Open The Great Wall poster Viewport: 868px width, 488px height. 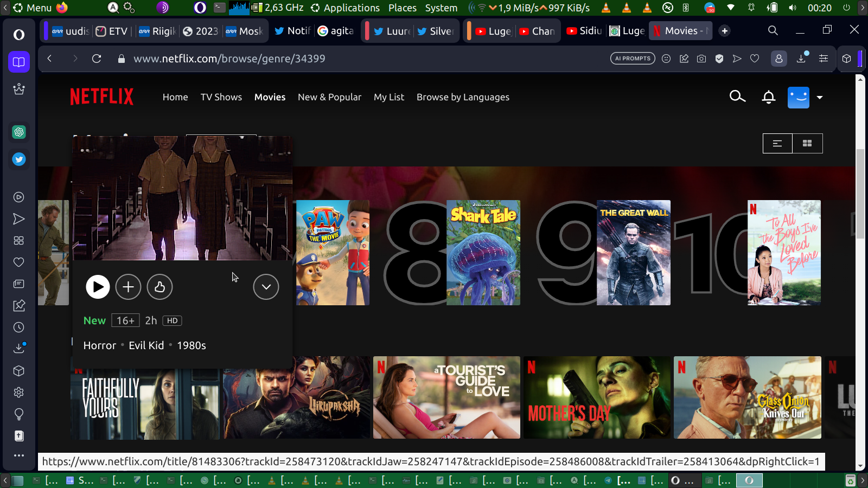634,253
